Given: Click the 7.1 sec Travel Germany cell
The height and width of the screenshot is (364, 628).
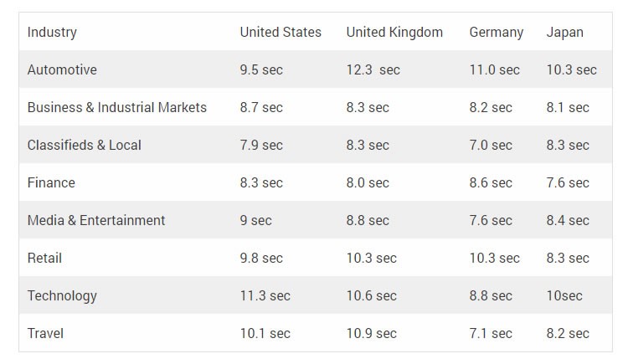Looking at the screenshot, I should tap(491, 333).
